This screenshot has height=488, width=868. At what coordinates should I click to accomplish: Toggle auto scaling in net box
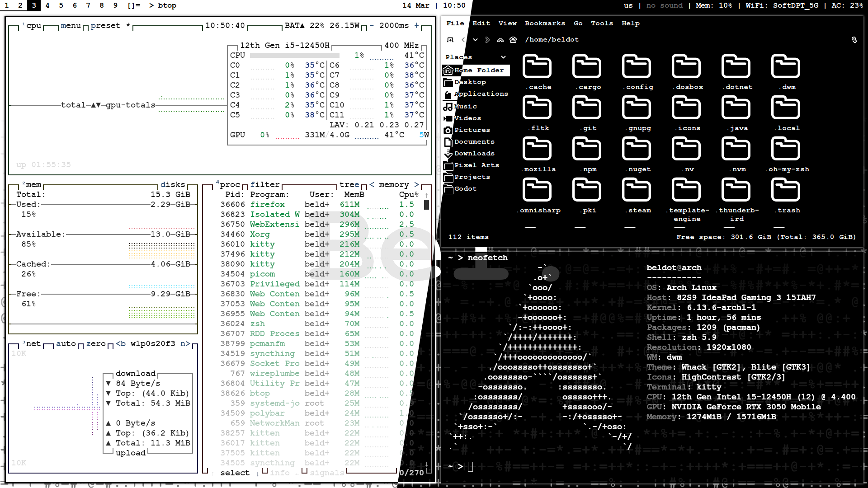(x=66, y=343)
